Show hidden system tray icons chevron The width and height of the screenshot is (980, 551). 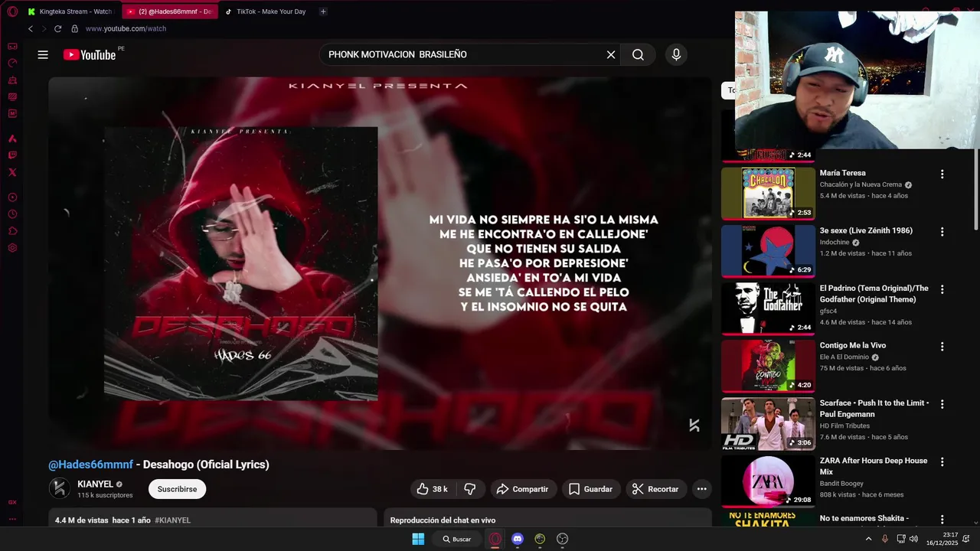(x=868, y=539)
